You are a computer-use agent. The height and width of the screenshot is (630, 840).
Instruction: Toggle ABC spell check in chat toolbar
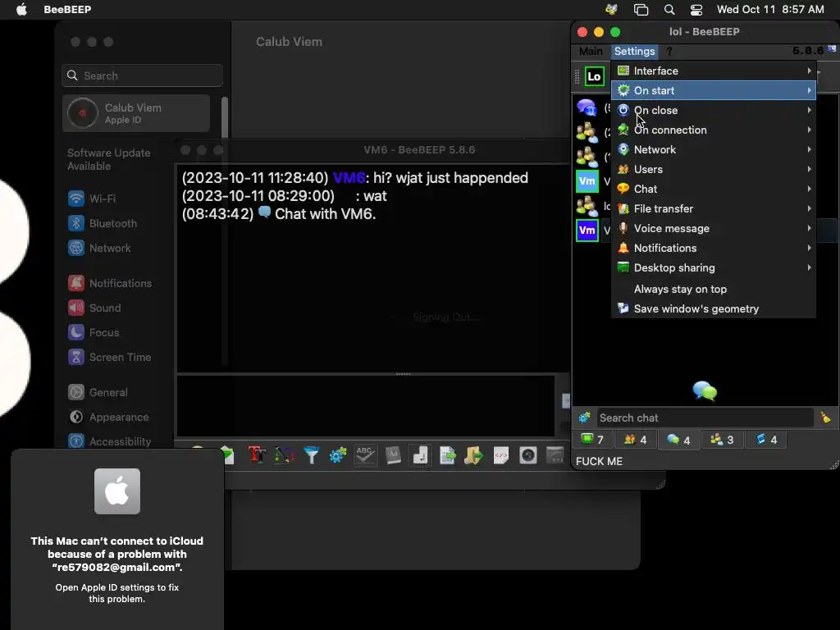pos(365,455)
